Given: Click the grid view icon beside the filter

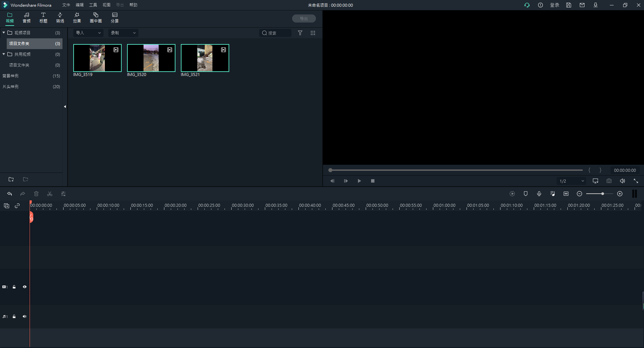Looking at the screenshot, I should pyautogui.click(x=313, y=33).
